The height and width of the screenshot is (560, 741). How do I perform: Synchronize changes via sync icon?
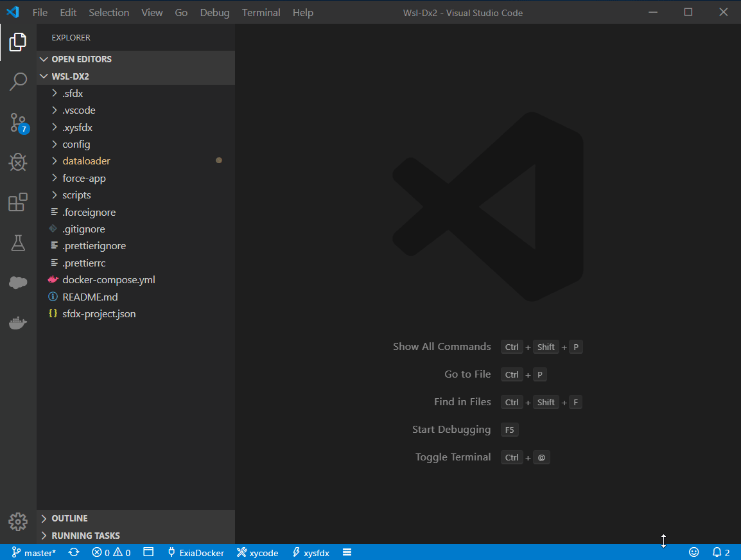(x=74, y=552)
